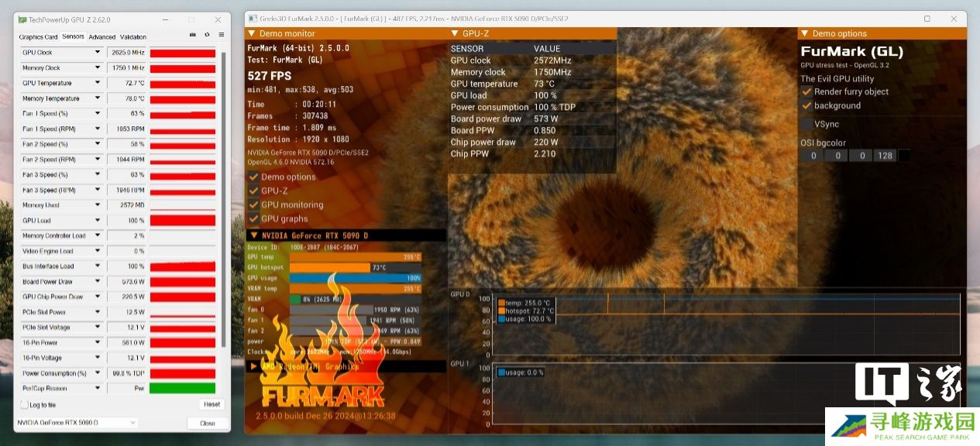Screen dimensions: 980x446
Task: Click the GPU-Z screenshot camera icon
Action: point(193,35)
